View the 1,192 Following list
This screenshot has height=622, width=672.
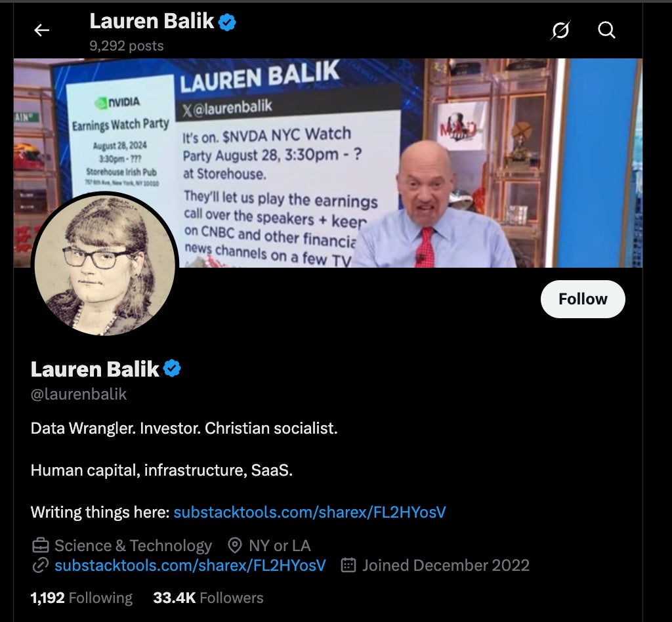81,598
